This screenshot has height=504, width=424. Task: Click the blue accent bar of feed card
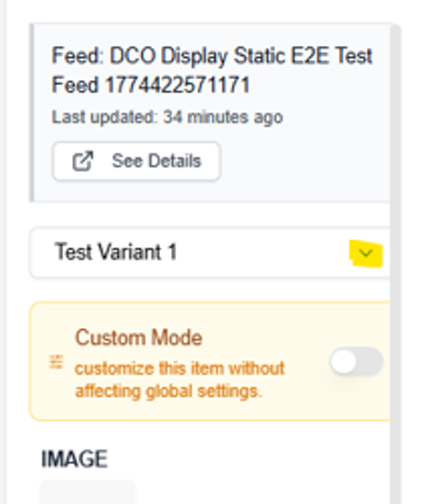32,112
